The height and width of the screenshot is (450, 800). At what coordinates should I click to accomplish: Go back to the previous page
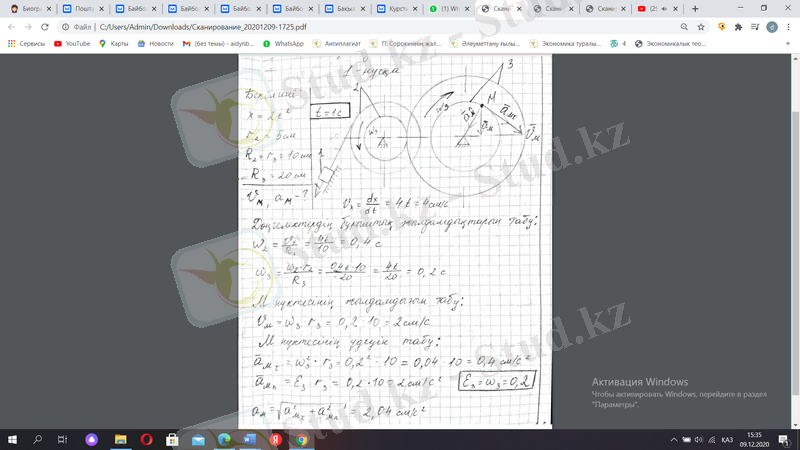[12, 27]
